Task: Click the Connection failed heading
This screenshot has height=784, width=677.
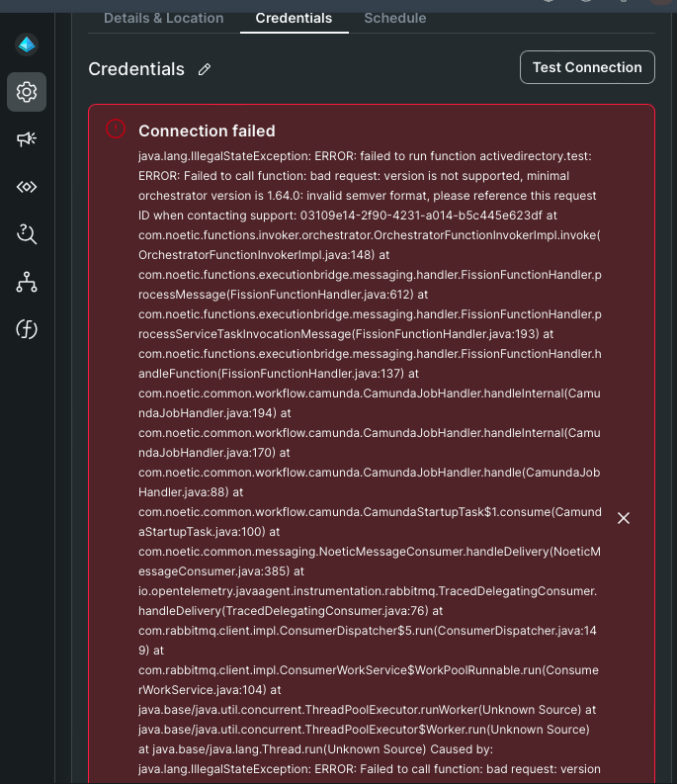Action: 207,131
